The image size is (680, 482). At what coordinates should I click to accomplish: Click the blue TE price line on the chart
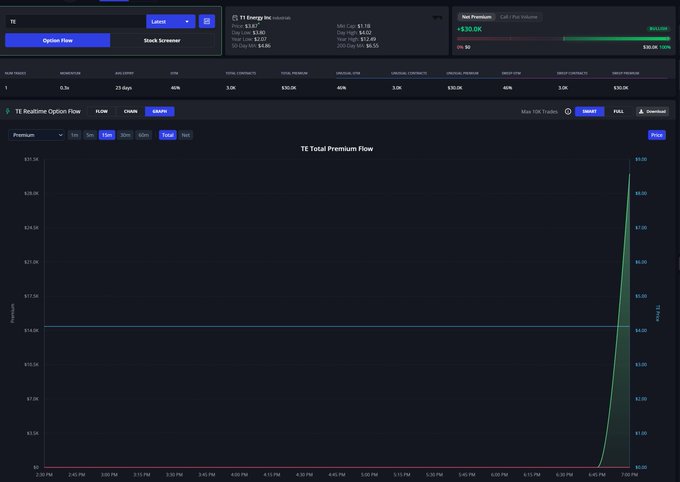(x=337, y=326)
